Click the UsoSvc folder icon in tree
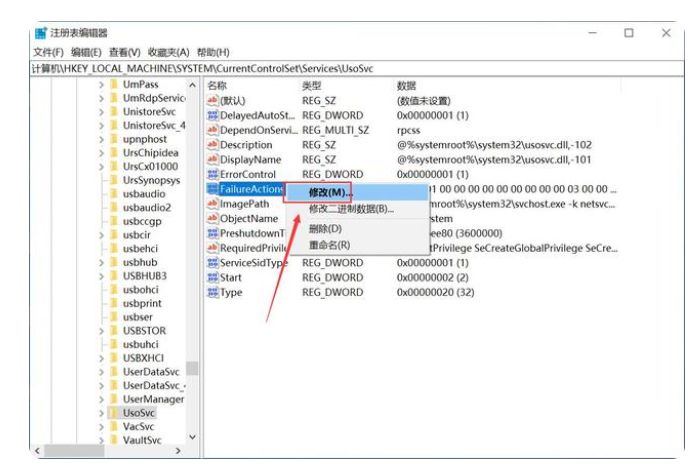The image size is (696, 465). [114, 412]
